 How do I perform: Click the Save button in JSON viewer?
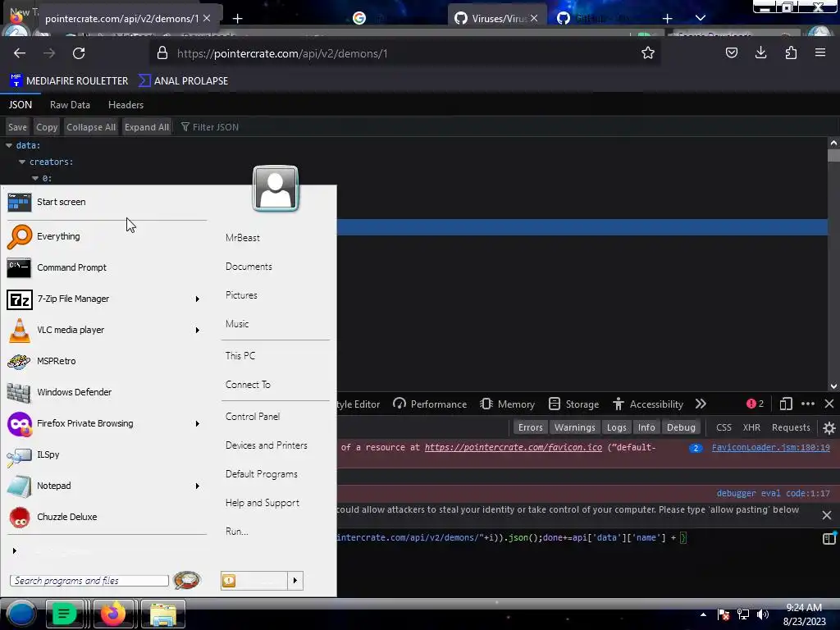(x=18, y=127)
